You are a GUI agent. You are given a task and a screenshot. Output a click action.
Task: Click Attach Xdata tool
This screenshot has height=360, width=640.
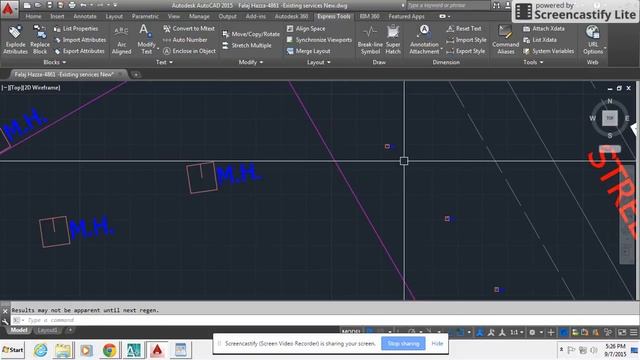544,29
